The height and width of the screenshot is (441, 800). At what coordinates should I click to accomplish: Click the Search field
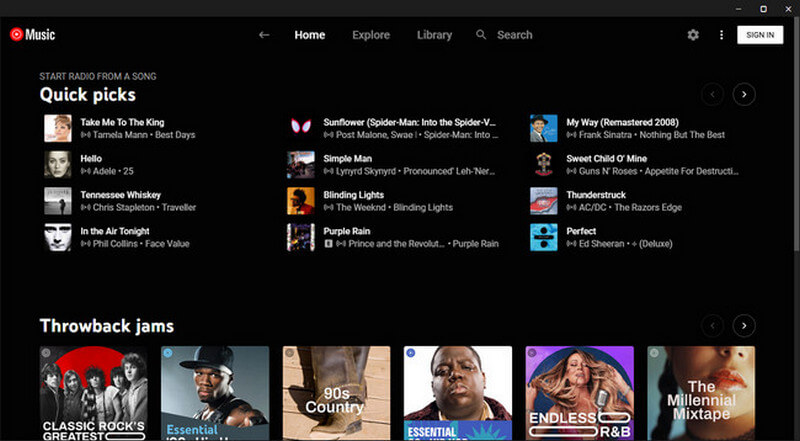pyautogui.click(x=515, y=35)
